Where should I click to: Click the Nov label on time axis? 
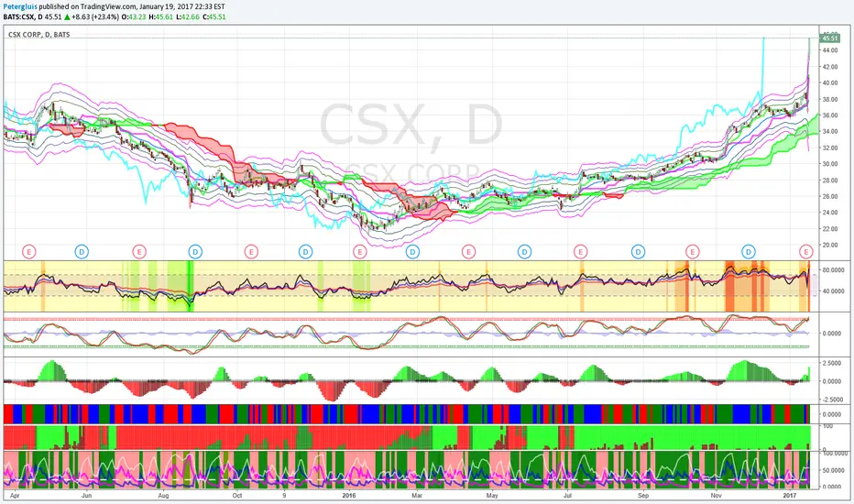pyautogui.click(x=717, y=496)
